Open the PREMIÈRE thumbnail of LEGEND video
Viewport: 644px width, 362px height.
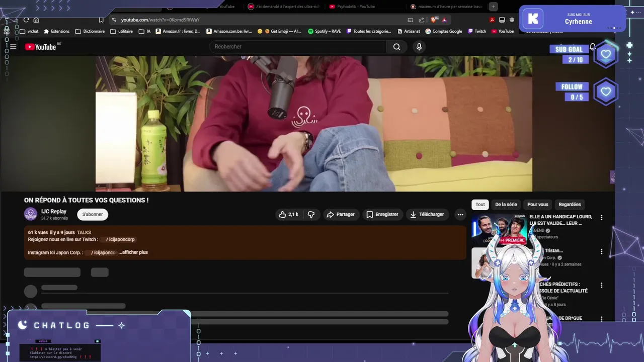pyautogui.click(x=499, y=229)
